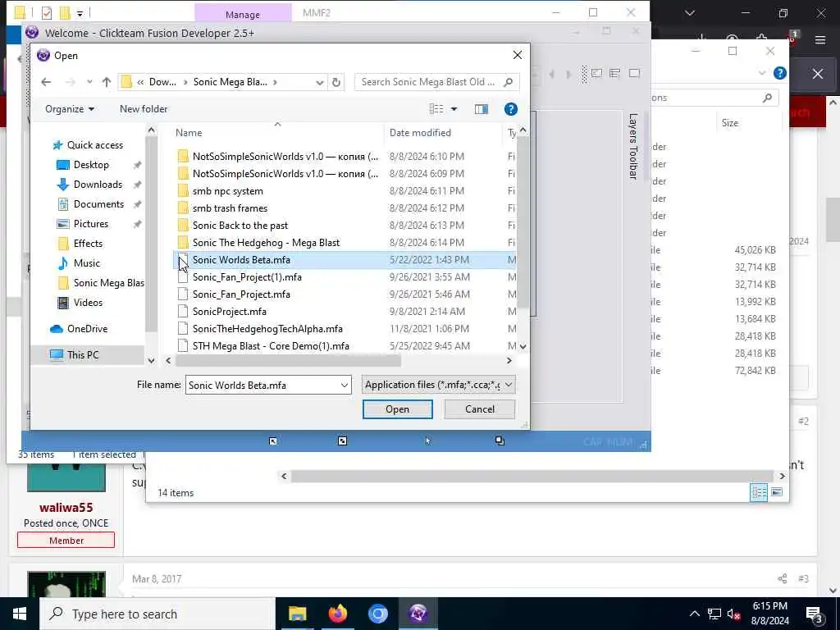Sort files by Date modified column
840x630 pixels.
click(x=420, y=133)
